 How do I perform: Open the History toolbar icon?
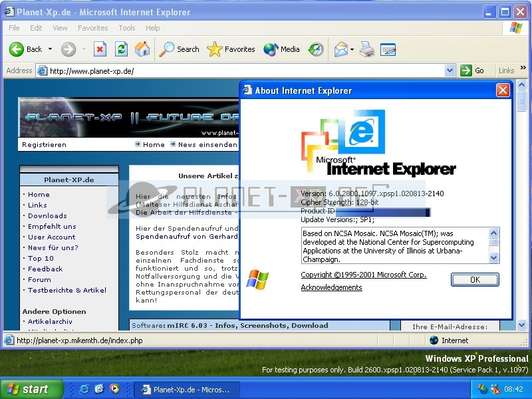click(316, 49)
